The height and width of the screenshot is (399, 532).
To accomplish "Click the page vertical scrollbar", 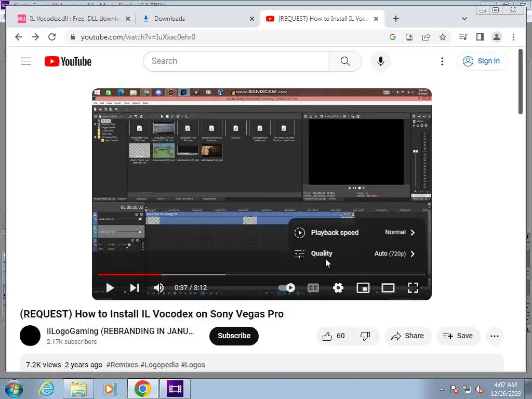I will coord(521,82).
